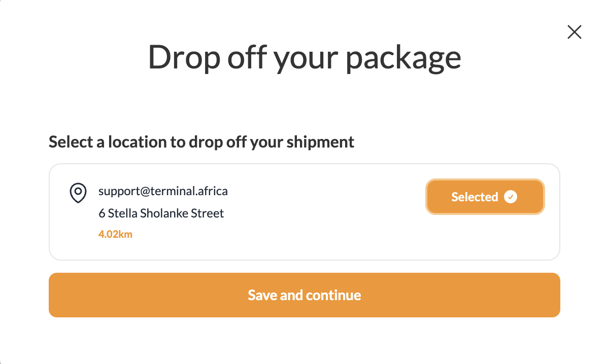Viewport: 606px width, 364px height.
Task: Select the support@terminal.africa email text
Action: tap(163, 191)
